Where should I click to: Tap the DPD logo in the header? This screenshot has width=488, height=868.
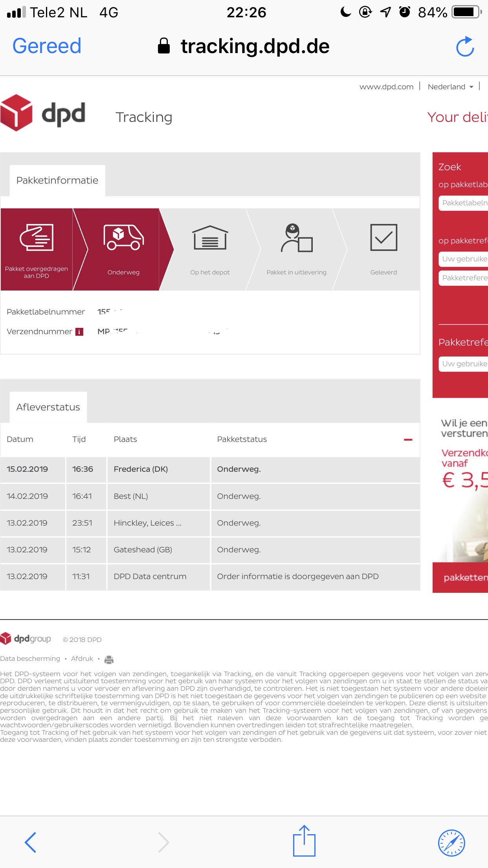pyautogui.click(x=43, y=113)
